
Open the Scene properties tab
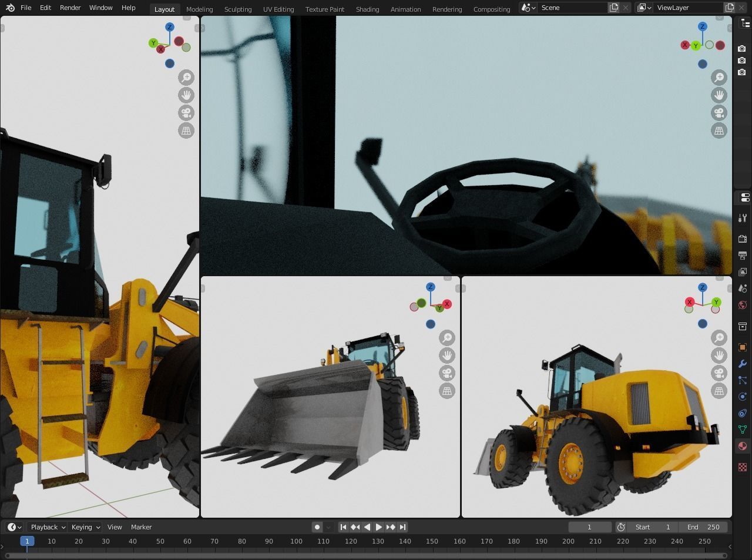point(743,289)
